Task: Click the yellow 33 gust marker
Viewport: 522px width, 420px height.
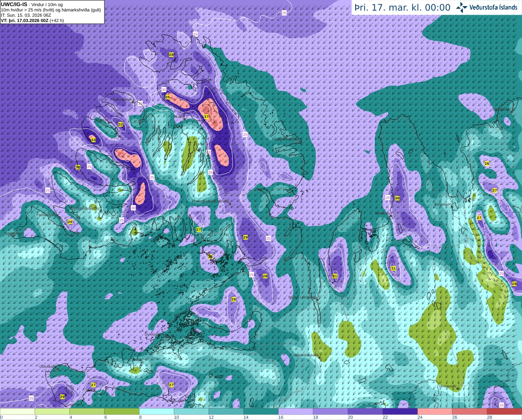Action: (93, 140)
